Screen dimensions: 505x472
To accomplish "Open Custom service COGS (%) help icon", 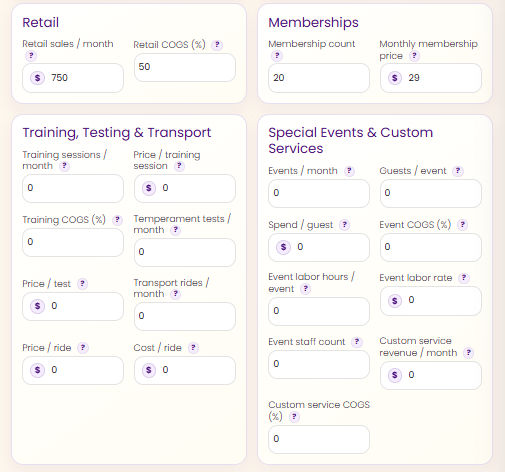I will pos(294,417).
